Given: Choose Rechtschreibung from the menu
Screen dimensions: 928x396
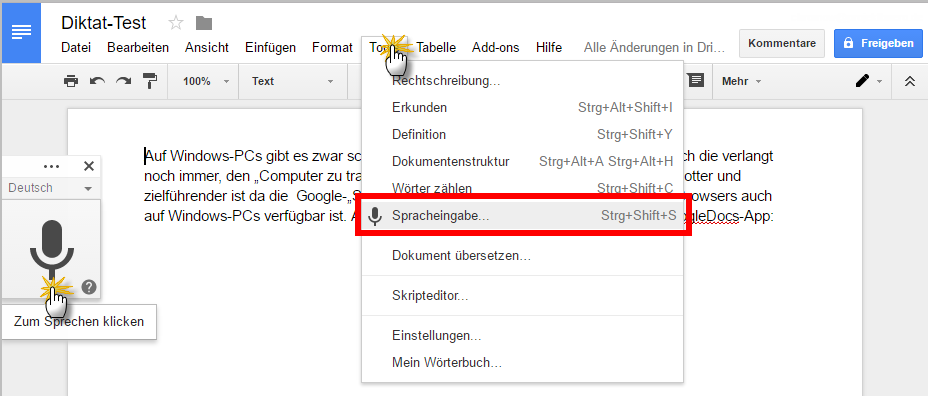Looking at the screenshot, I should 523,81.
